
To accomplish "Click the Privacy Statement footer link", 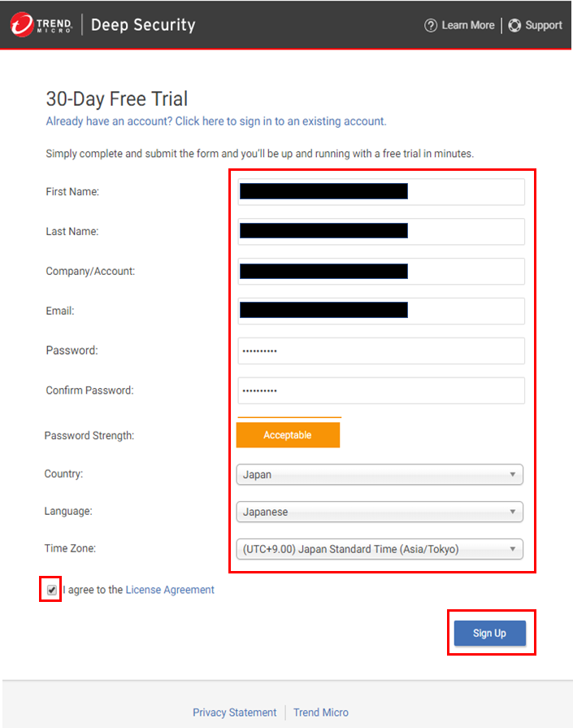I will click(x=234, y=713).
